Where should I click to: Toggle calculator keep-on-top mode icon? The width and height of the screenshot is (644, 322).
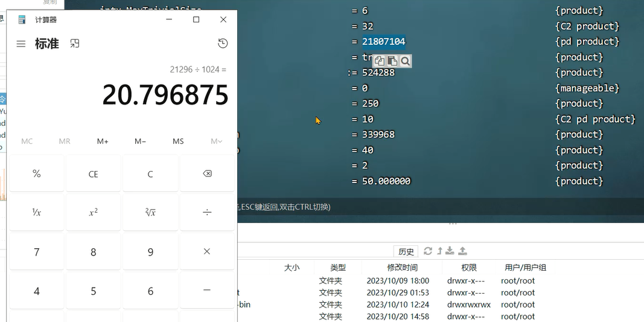click(75, 43)
